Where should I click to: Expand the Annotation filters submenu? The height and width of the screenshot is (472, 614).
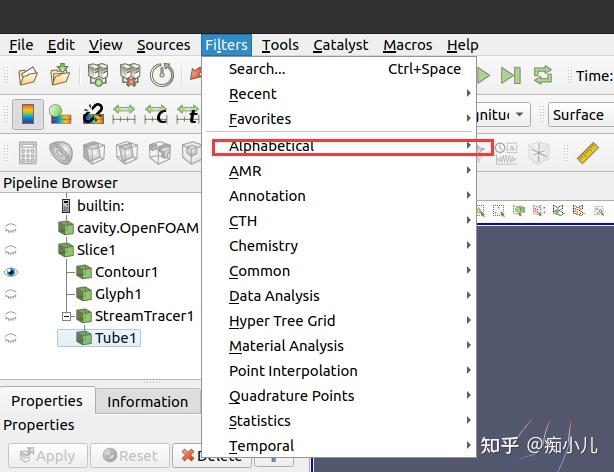(x=339, y=196)
